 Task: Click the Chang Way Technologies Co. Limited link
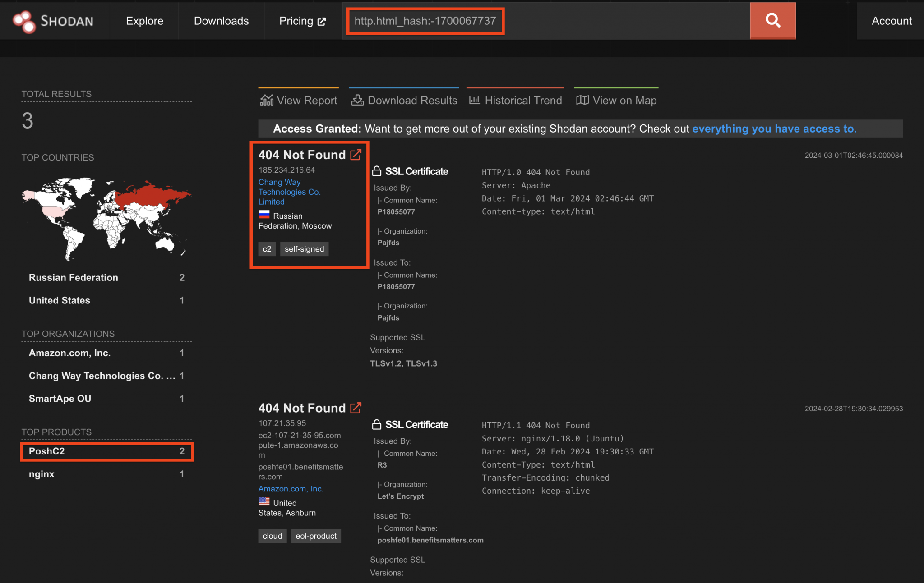[289, 192]
